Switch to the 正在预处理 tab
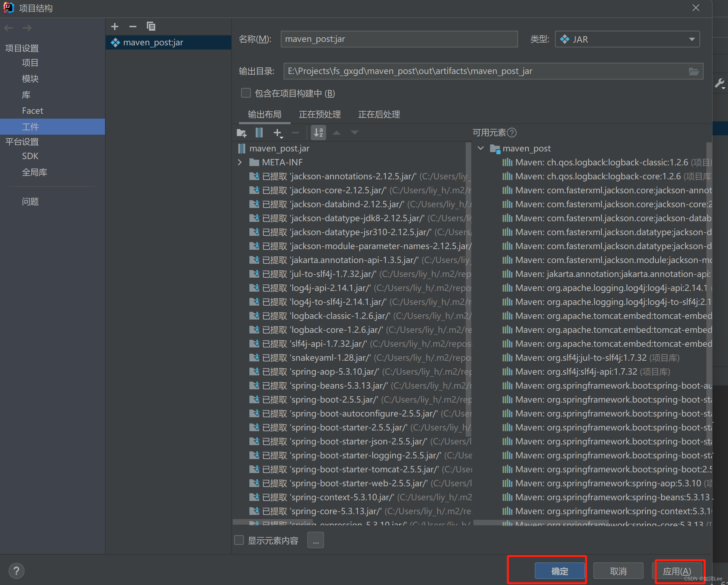The height and width of the screenshot is (585, 728). (320, 114)
